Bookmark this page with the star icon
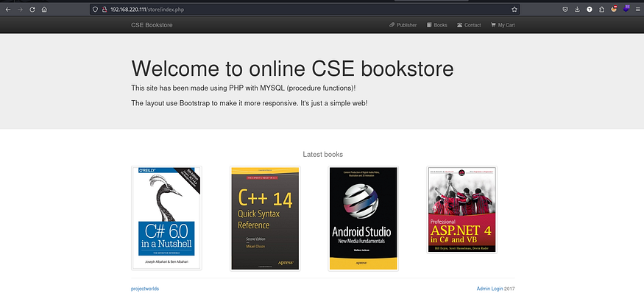644x299 pixels. pyautogui.click(x=514, y=10)
